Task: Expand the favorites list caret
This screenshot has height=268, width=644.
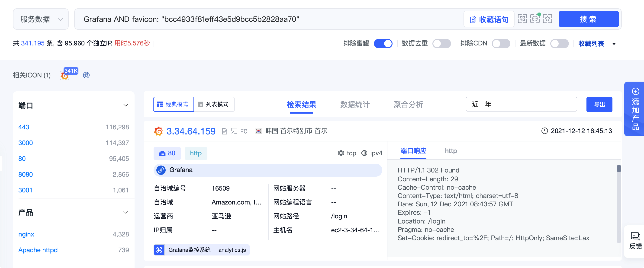Action: coord(614,44)
